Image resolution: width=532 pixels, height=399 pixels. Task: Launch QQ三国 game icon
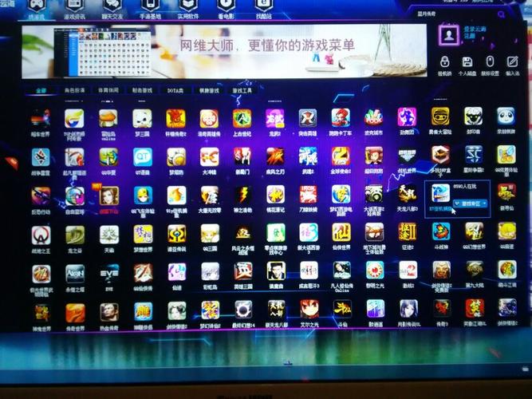pyautogui.click(x=210, y=234)
